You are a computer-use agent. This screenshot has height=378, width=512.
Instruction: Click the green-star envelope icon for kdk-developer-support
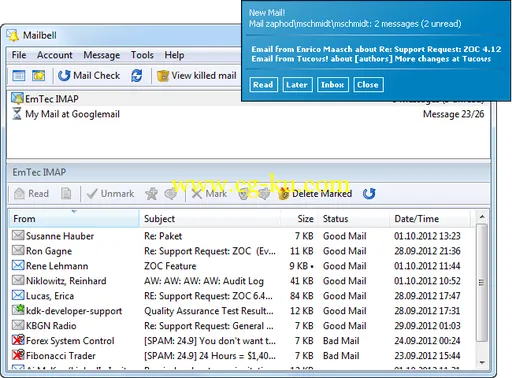(18, 310)
